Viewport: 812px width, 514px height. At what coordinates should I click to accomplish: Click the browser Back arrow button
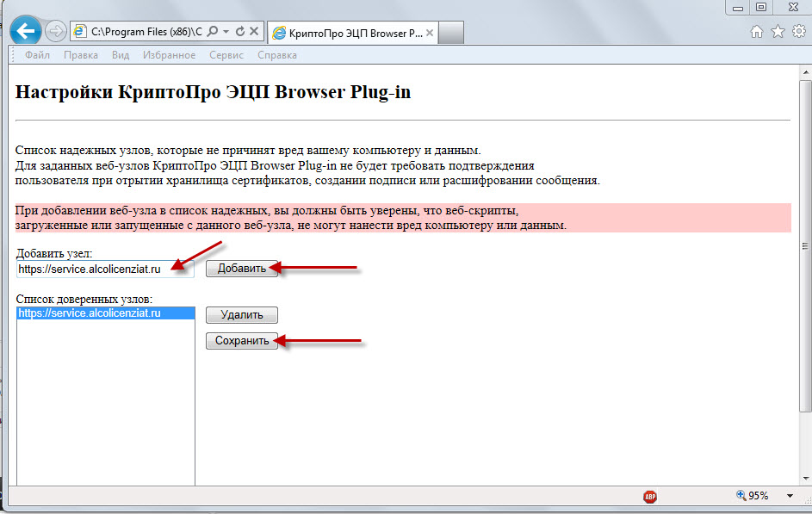26,32
